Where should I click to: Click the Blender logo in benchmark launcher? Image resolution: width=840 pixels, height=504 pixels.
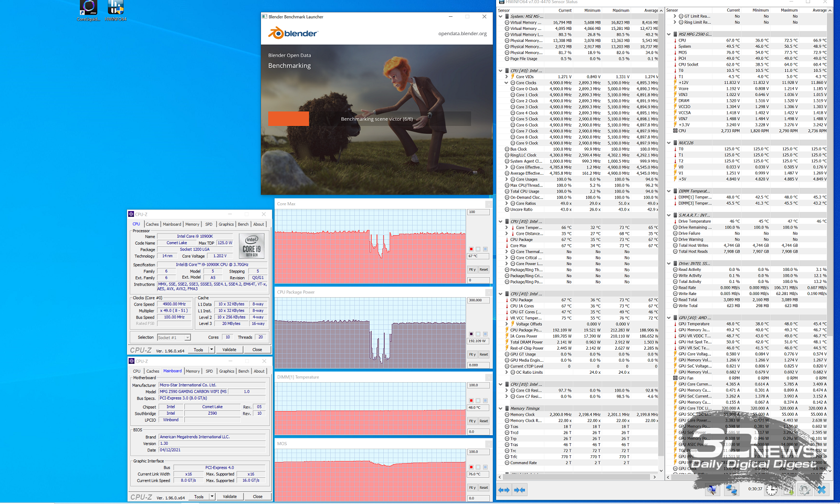click(x=293, y=33)
